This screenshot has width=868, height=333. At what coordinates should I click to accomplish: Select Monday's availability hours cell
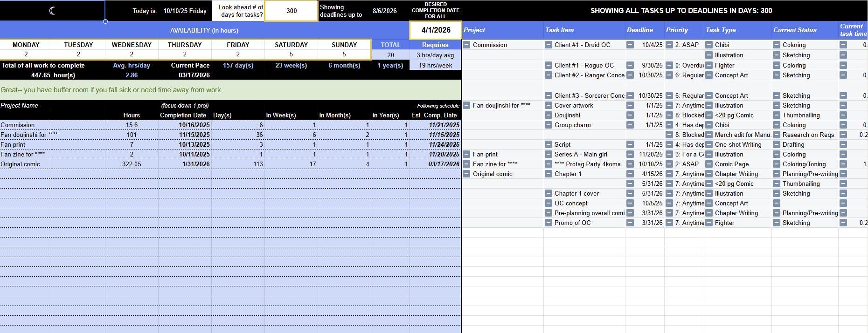[x=26, y=54]
